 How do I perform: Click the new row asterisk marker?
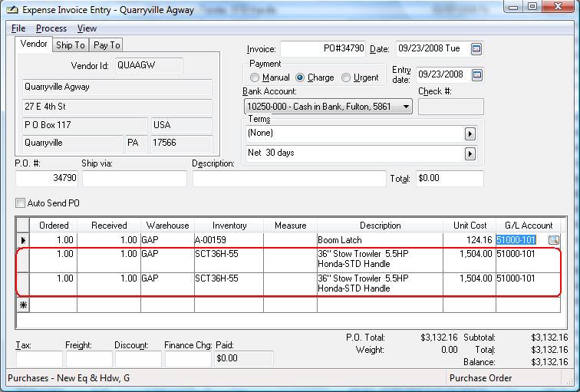[22, 305]
